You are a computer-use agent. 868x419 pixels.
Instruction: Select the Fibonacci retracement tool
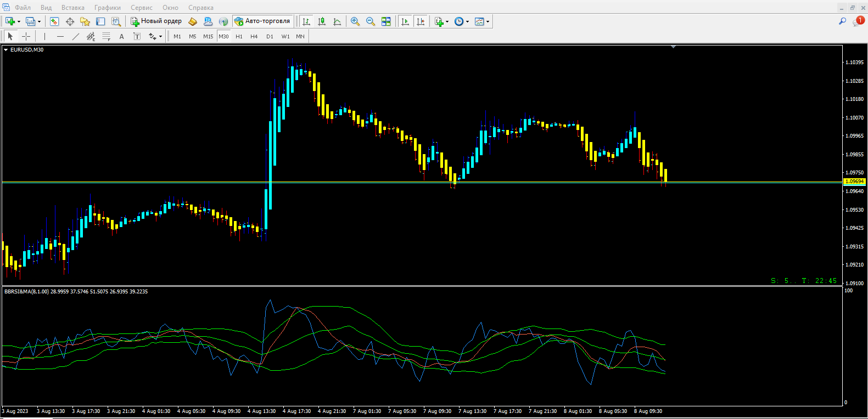(107, 36)
